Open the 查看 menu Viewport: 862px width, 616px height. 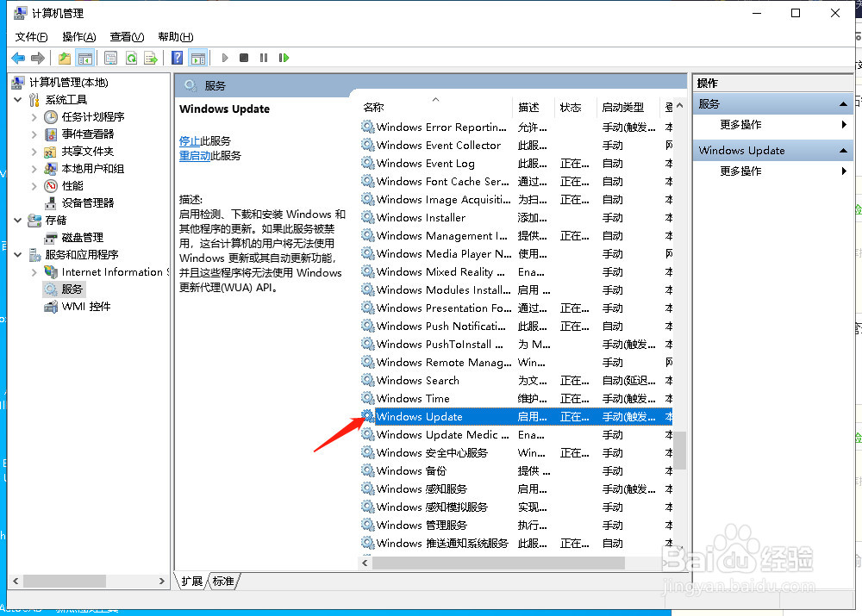126,36
